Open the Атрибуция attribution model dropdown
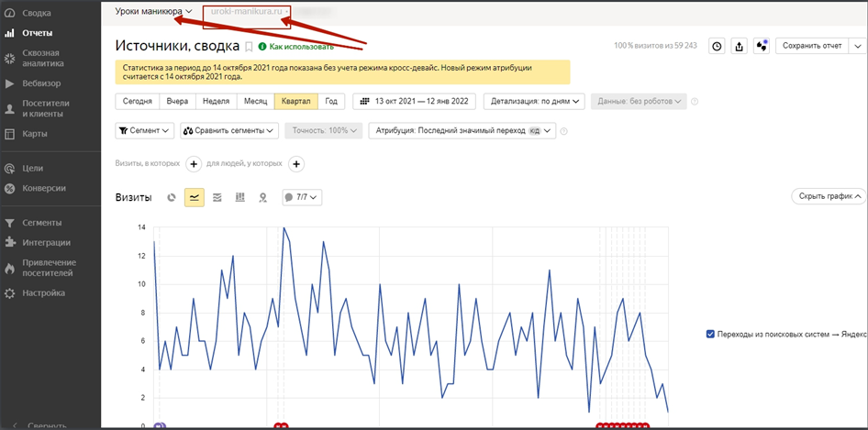This screenshot has width=868, height=430. point(462,131)
